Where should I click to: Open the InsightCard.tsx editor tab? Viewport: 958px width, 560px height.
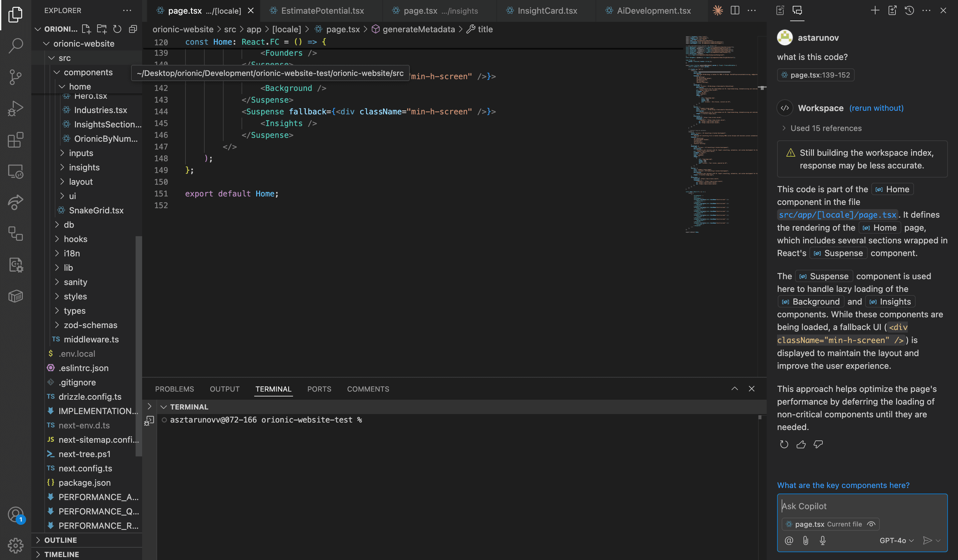(547, 10)
